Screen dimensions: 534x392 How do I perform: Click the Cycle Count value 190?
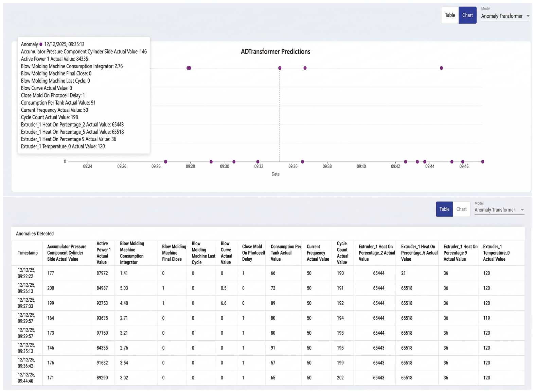pyautogui.click(x=340, y=273)
